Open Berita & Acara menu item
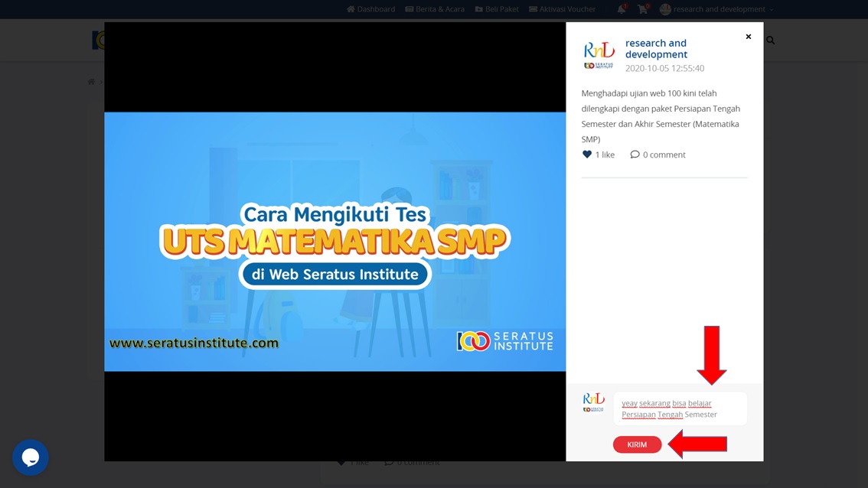Image resolution: width=868 pixels, height=488 pixels. [x=435, y=9]
